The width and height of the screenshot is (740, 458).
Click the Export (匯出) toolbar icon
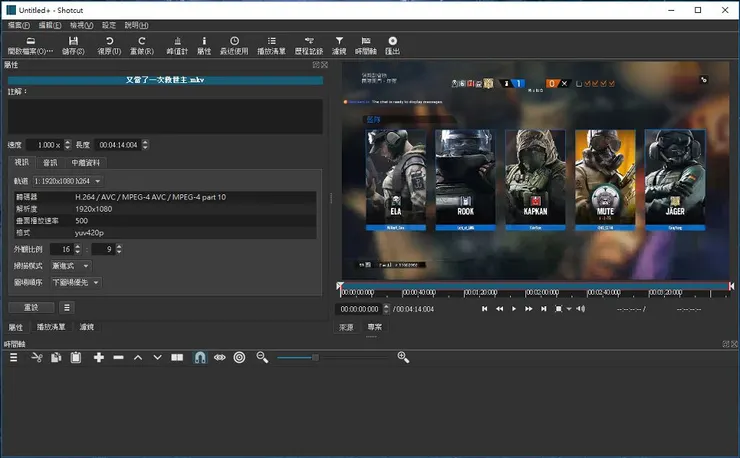pos(392,41)
